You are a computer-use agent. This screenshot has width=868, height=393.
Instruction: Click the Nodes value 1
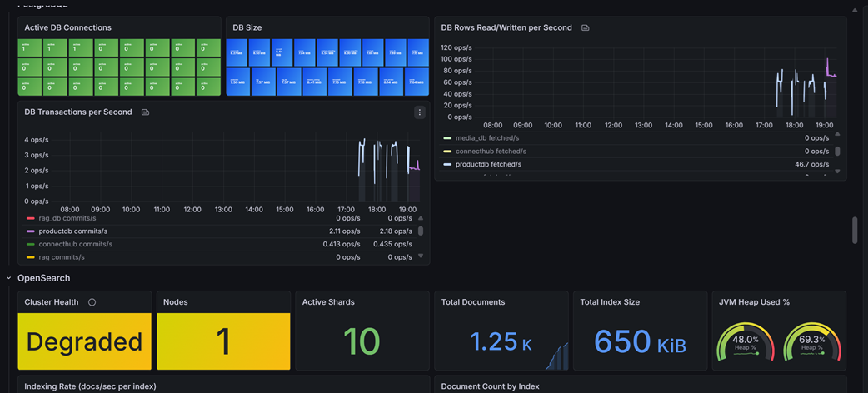pyautogui.click(x=223, y=341)
